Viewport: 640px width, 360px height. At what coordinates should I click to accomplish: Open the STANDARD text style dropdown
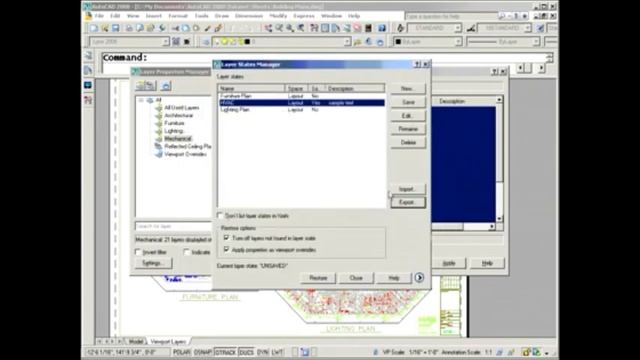458,28
